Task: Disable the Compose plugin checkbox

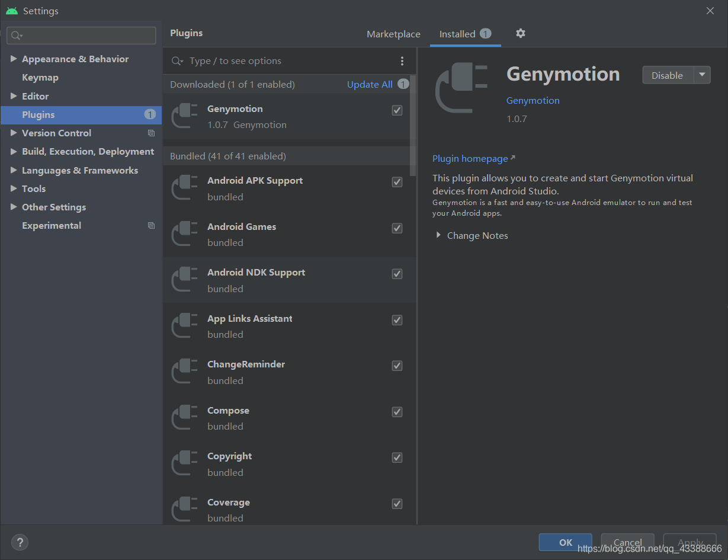Action: pos(397,412)
